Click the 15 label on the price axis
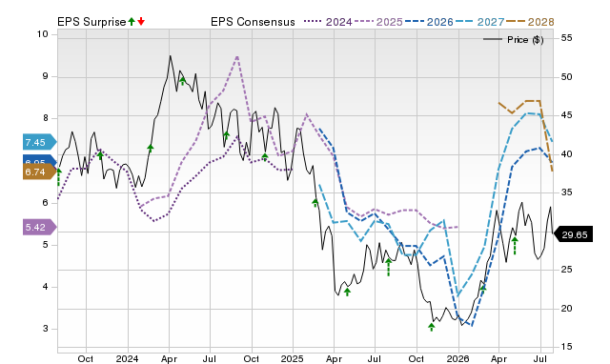610x364 pixels. tap(567, 347)
